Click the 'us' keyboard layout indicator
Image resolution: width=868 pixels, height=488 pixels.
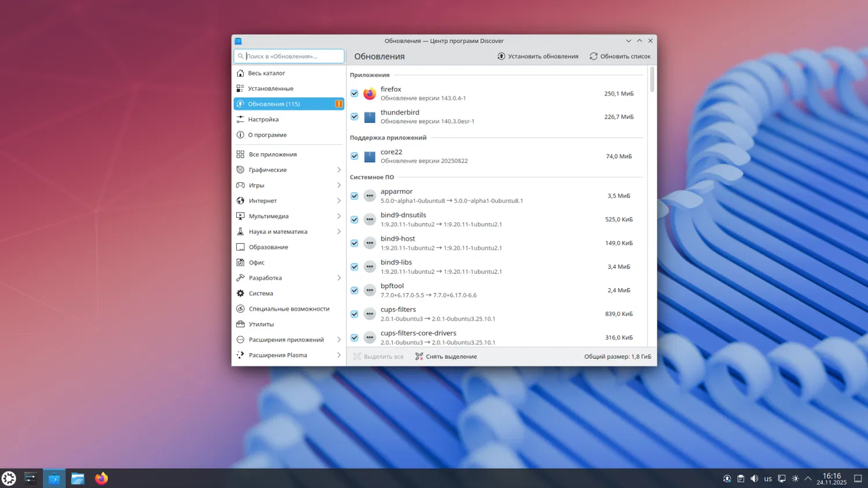(x=768, y=479)
